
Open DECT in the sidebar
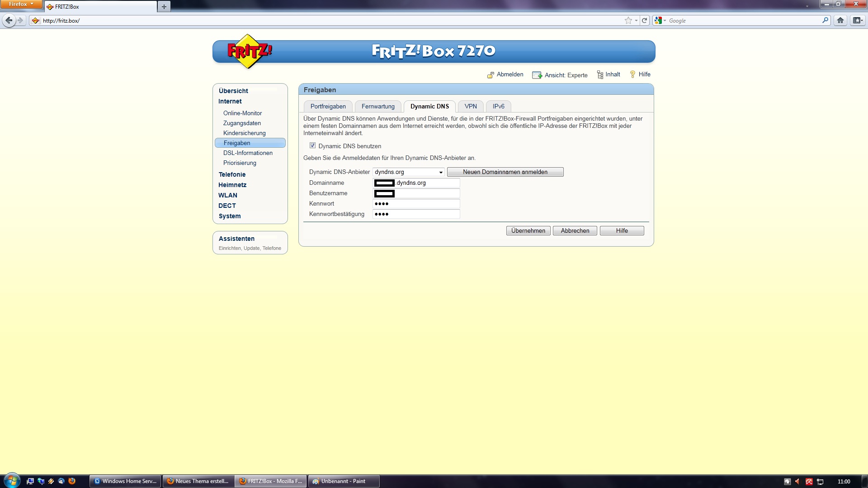(x=227, y=206)
